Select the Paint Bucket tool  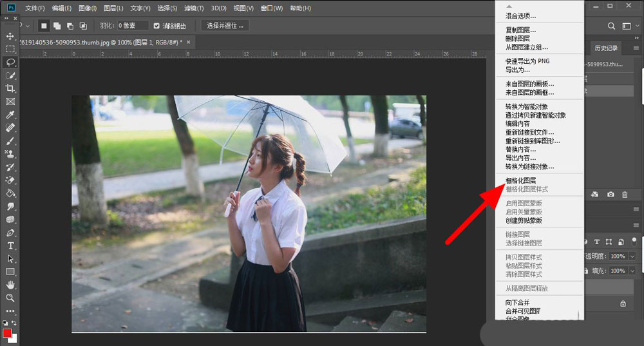point(10,193)
